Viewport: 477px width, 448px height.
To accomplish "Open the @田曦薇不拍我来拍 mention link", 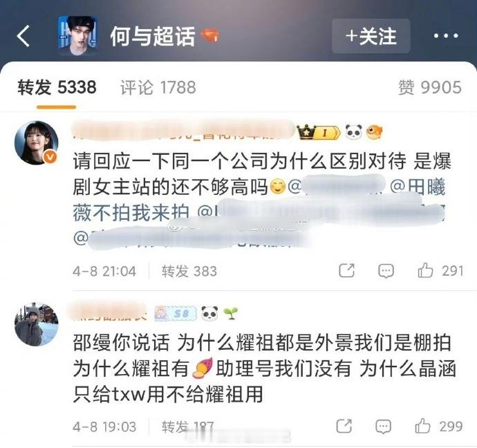I will click(x=259, y=199).
